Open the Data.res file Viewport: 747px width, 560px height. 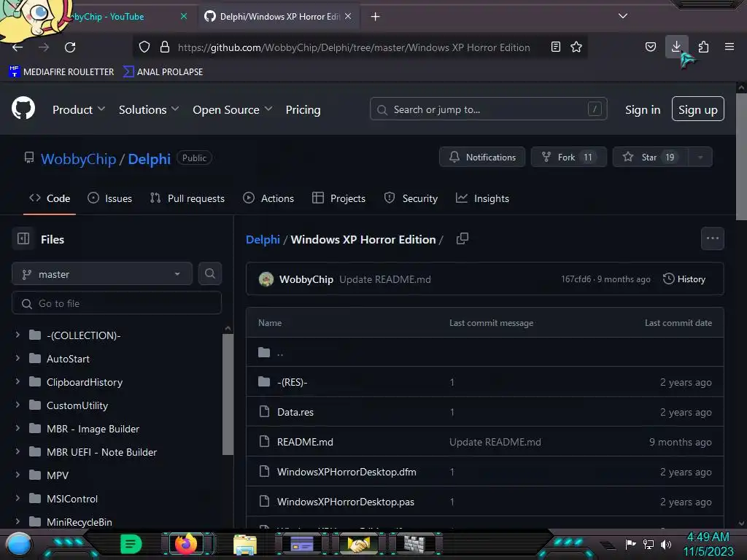click(295, 412)
